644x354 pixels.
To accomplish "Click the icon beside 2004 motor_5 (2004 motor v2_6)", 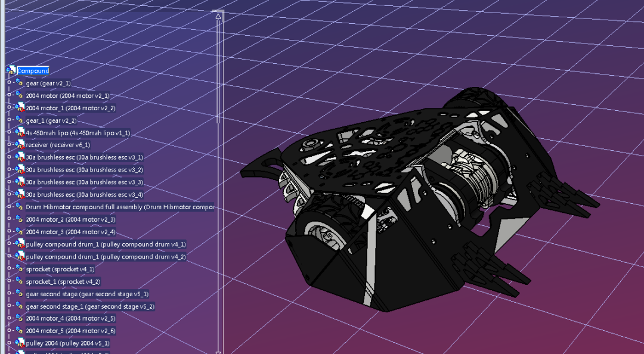I will [x=19, y=330].
